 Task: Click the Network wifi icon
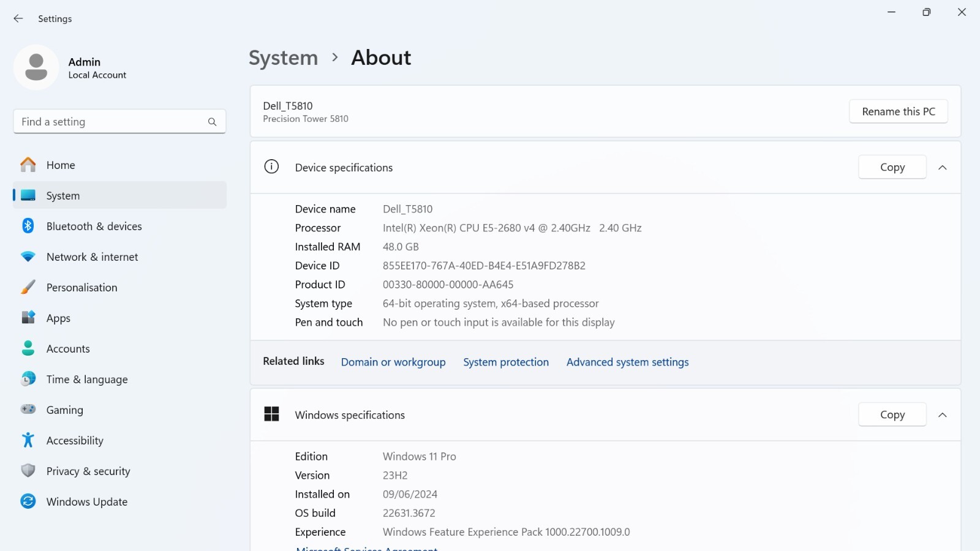[x=28, y=257]
